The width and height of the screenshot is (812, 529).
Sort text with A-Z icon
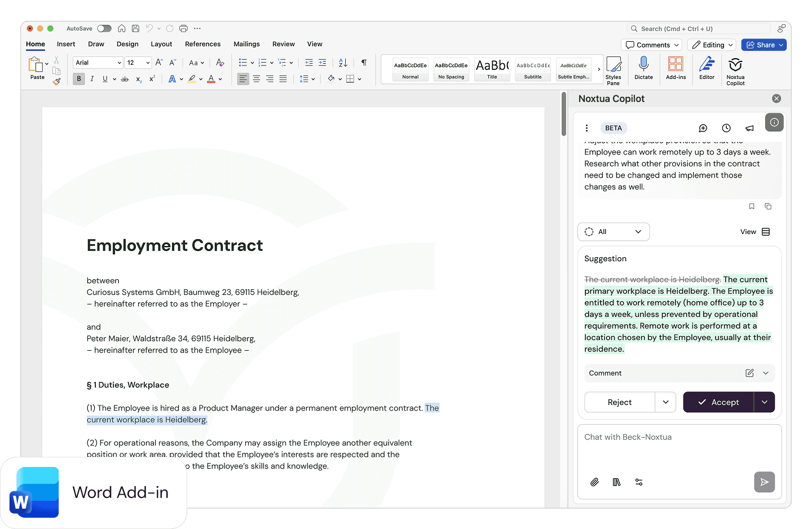(x=343, y=63)
